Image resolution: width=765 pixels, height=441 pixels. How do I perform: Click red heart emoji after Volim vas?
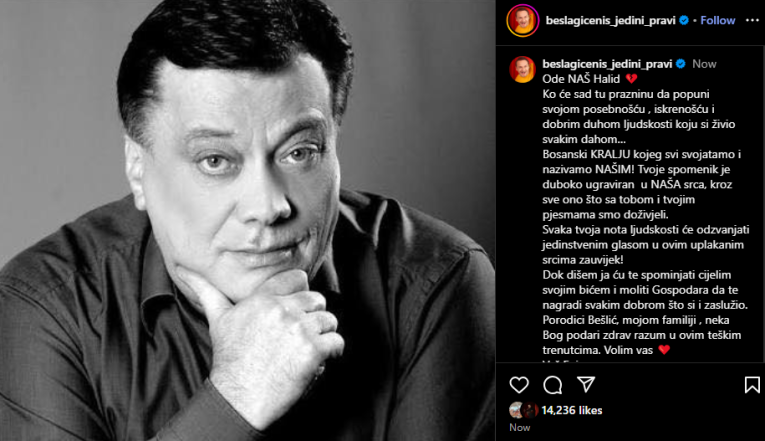[x=664, y=350]
